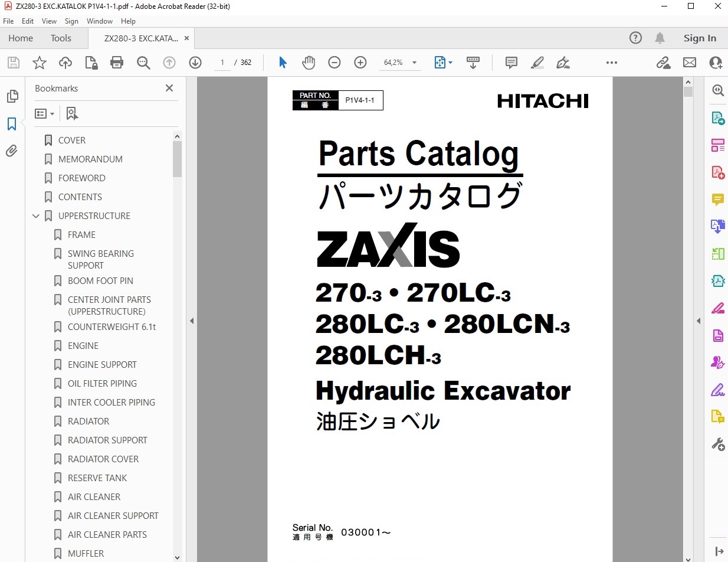Click the Sign In button
The height and width of the screenshot is (562, 728).
700,38
